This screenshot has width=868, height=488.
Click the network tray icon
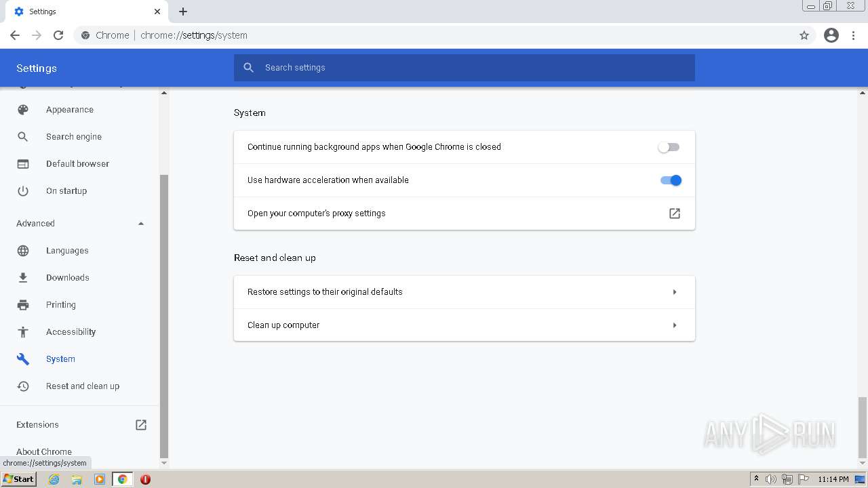tap(787, 479)
